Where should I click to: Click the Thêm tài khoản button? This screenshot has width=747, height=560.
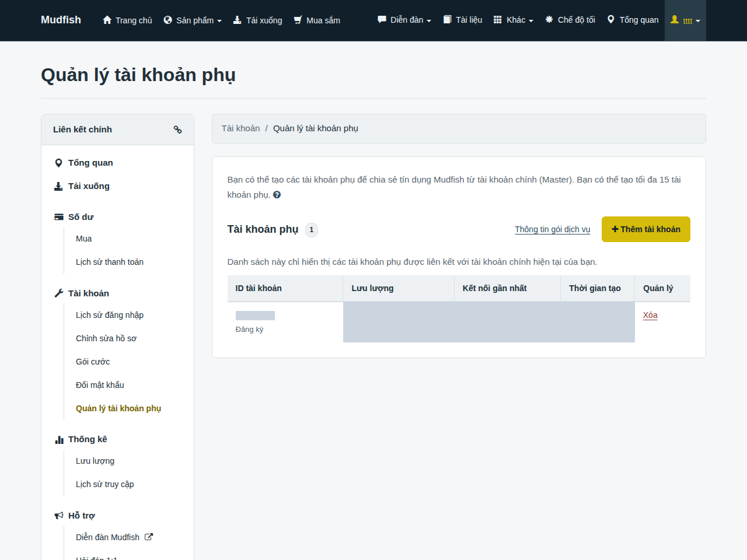(x=646, y=229)
